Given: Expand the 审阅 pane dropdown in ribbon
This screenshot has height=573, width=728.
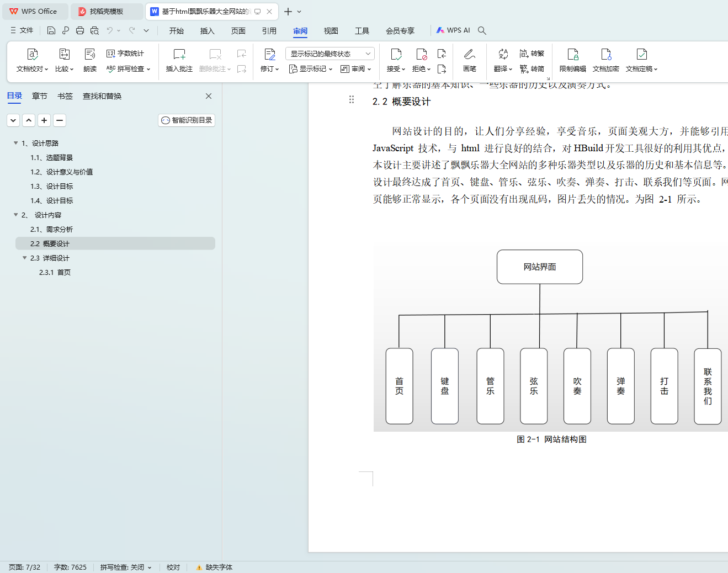Looking at the screenshot, I should tap(356, 69).
